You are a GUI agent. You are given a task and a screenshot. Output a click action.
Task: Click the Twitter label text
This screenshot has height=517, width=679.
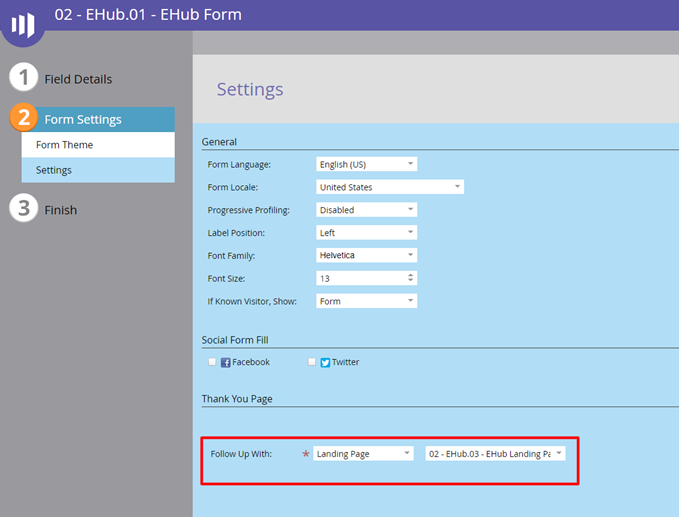tap(346, 362)
